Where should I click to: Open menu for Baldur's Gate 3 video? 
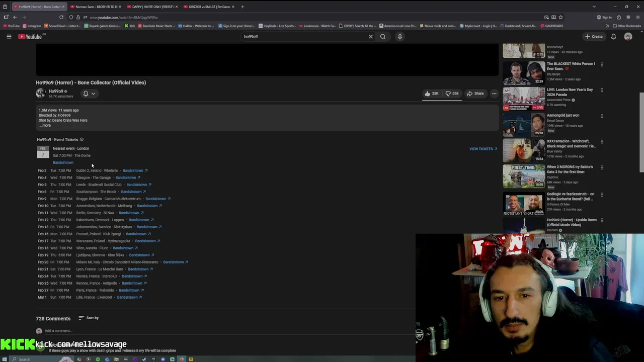602,167
